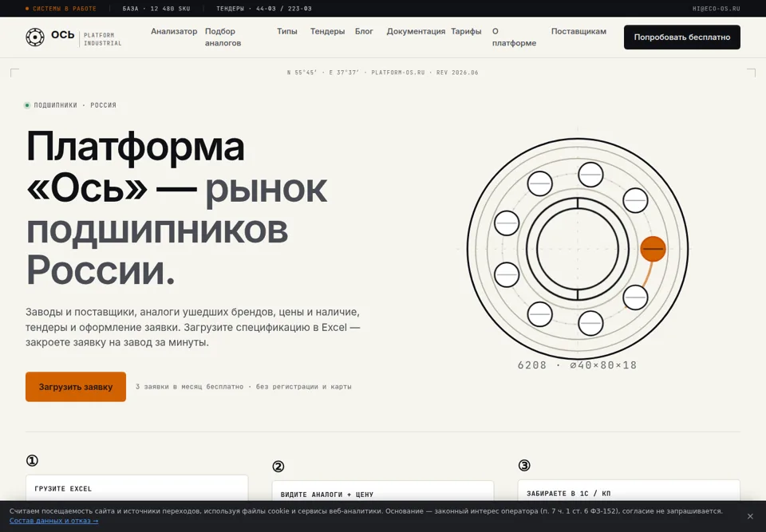Click the hi@eco-os.ru email address
Screen dimensions: 766x532
pos(717,9)
